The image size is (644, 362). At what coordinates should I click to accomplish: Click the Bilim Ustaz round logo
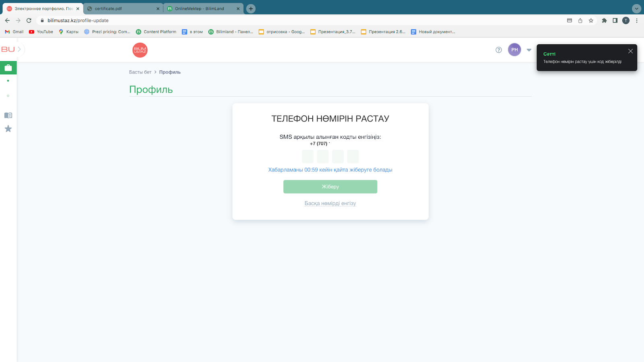coord(140,50)
